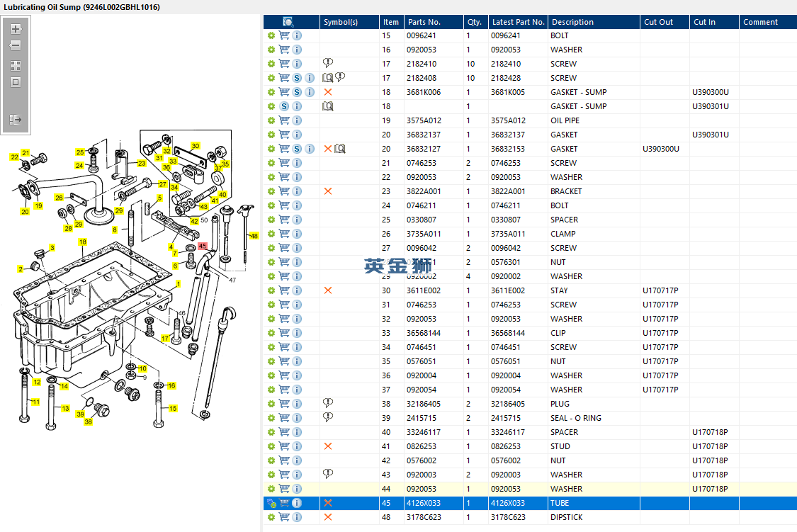
Task: Click callout 13 on the diagram
Action: pyautogui.click(x=65, y=409)
